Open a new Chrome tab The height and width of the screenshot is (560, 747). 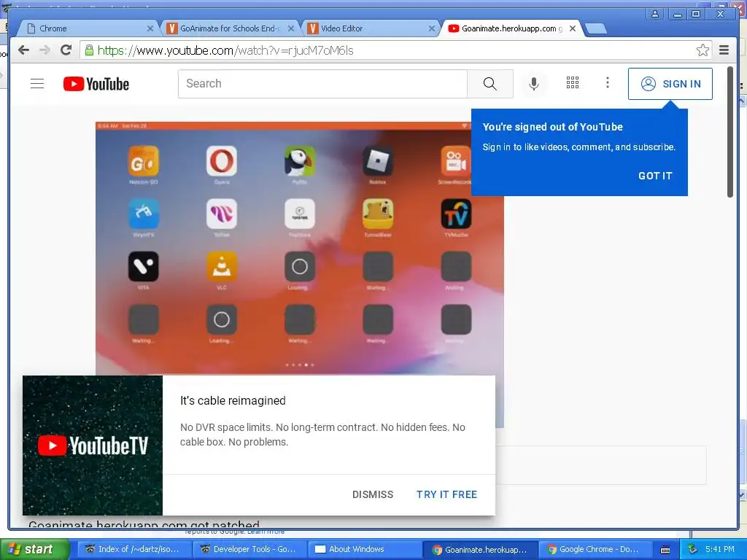click(x=595, y=29)
